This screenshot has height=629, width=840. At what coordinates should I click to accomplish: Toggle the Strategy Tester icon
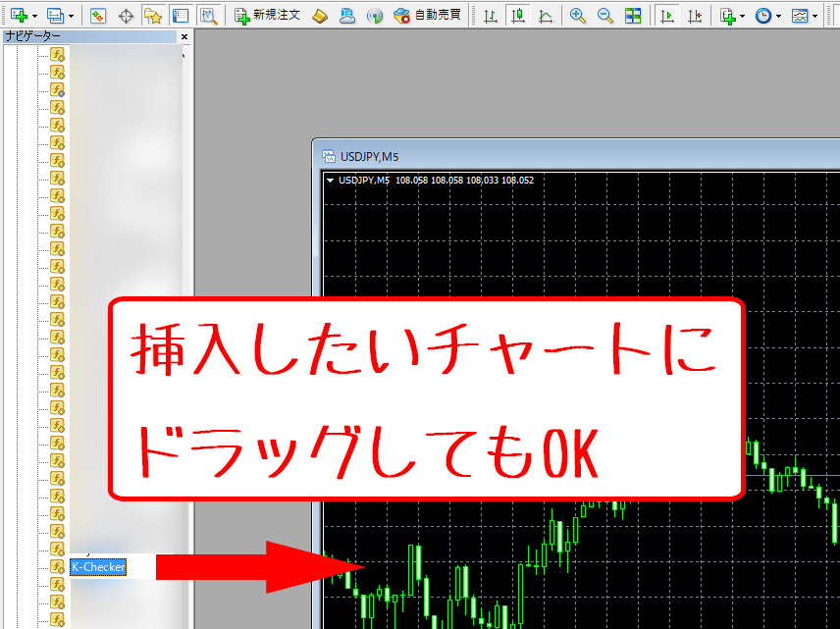(x=208, y=16)
